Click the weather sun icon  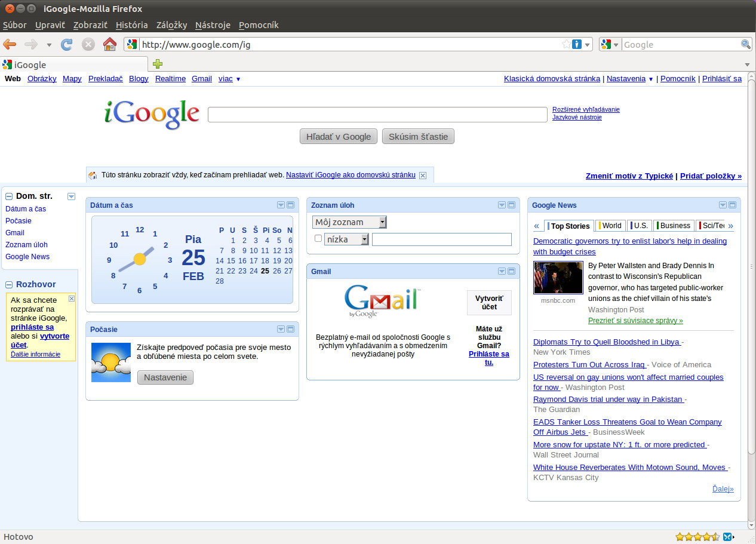111,362
